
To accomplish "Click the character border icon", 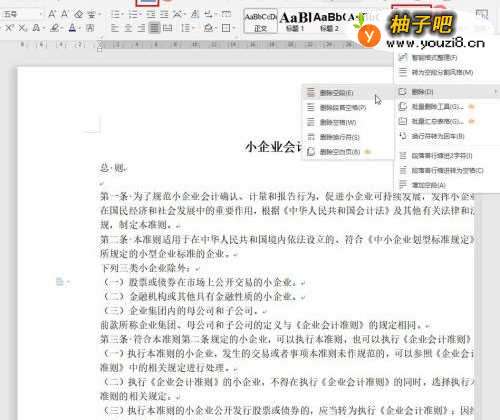I will pyautogui.click(x=90, y=28).
